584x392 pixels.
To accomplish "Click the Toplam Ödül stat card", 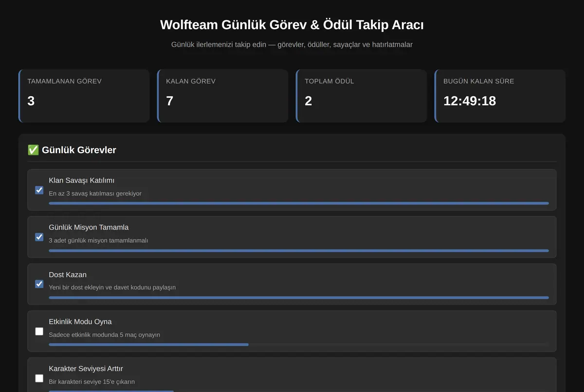I will click(361, 96).
